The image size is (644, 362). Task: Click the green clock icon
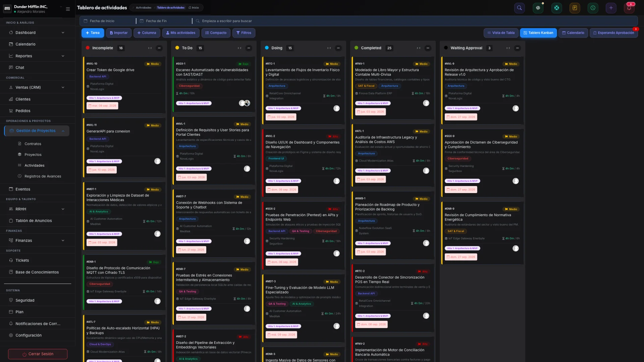[593, 8]
